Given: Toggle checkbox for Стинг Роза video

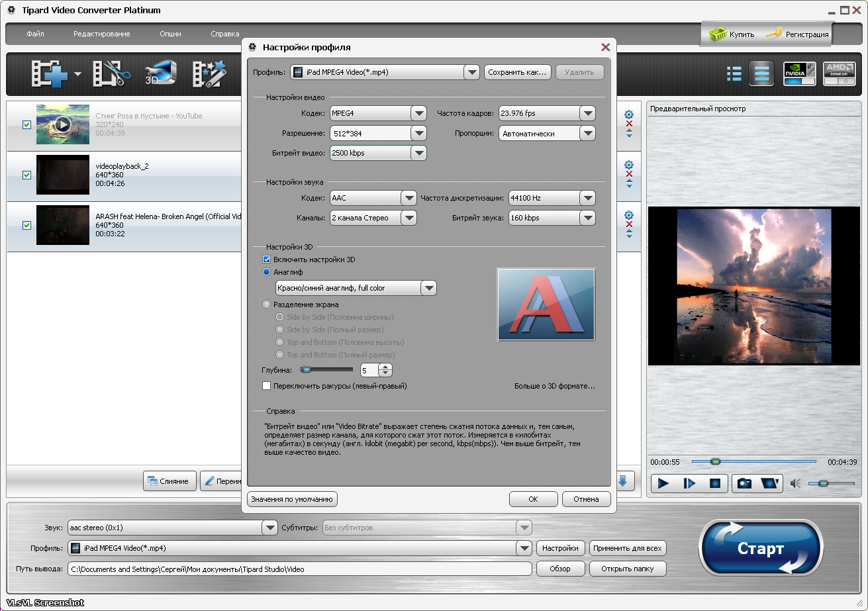Looking at the screenshot, I should (27, 124).
